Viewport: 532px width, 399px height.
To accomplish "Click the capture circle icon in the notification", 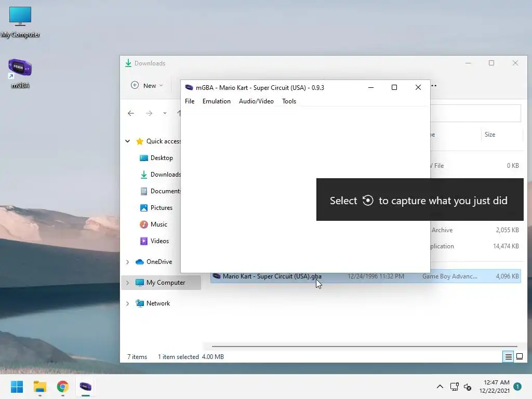I will click(x=368, y=201).
